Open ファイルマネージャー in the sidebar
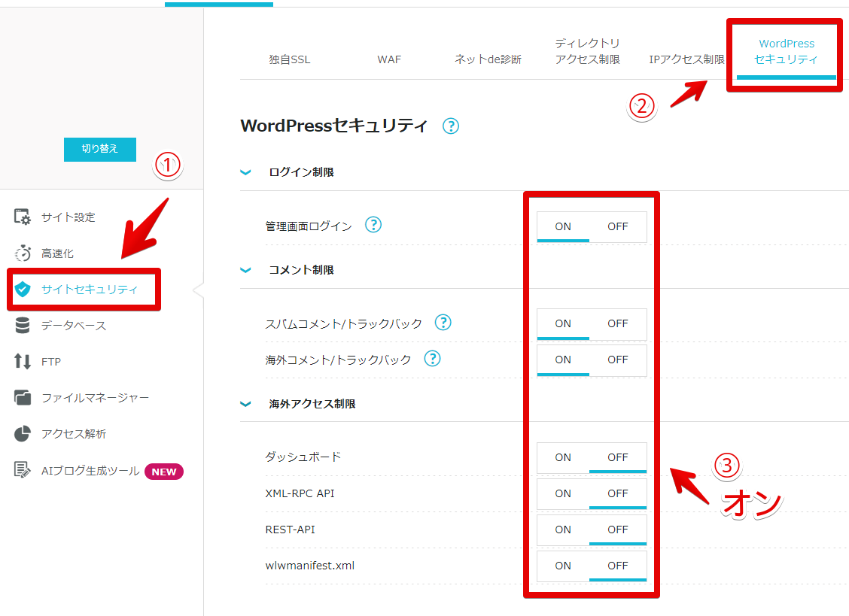The width and height of the screenshot is (849, 616). (96, 398)
